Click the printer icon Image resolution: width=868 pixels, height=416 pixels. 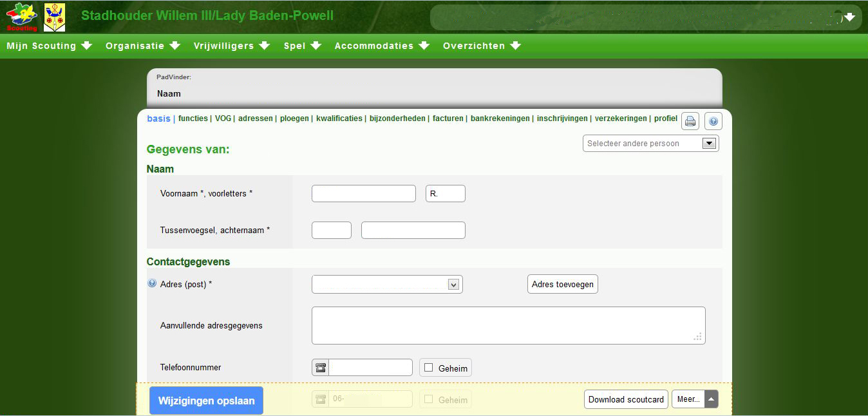(x=690, y=121)
